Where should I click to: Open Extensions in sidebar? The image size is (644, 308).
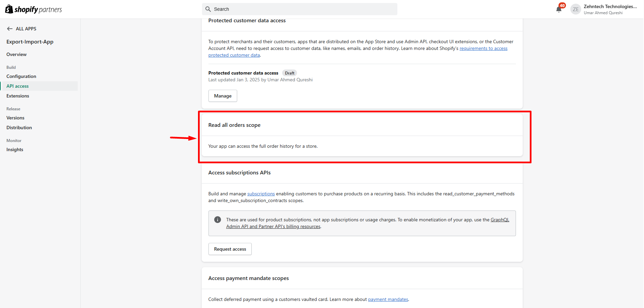tap(18, 96)
